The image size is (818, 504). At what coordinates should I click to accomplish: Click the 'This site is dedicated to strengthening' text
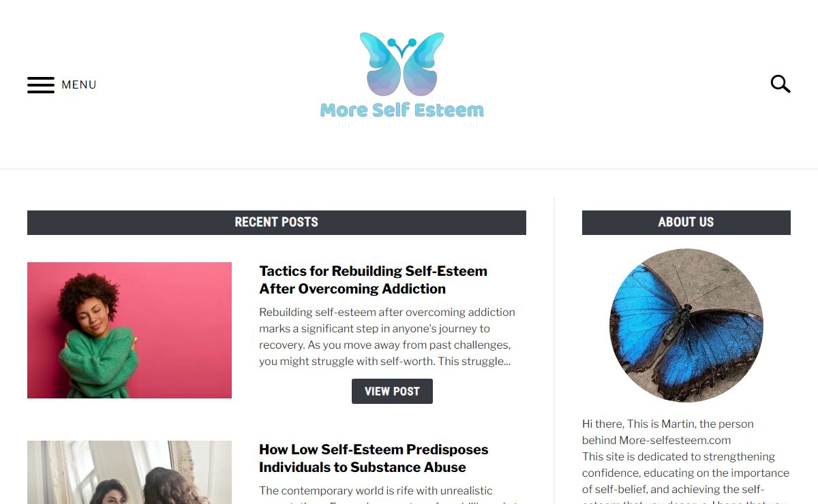pos(679,456)
